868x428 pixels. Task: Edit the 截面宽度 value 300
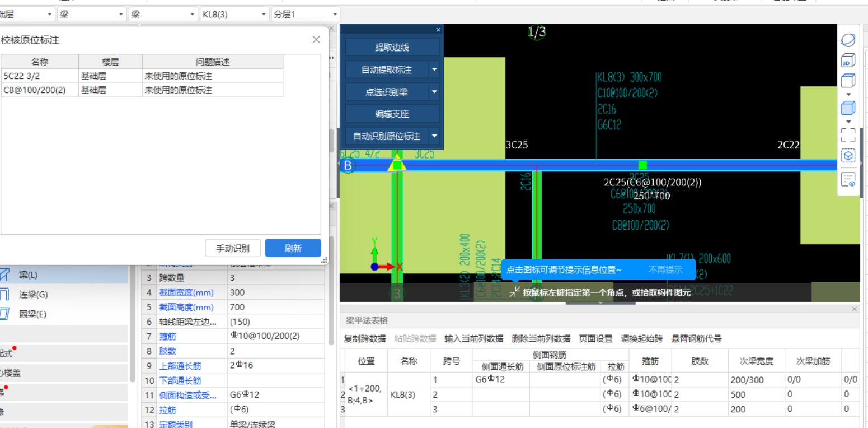(275, 292)
